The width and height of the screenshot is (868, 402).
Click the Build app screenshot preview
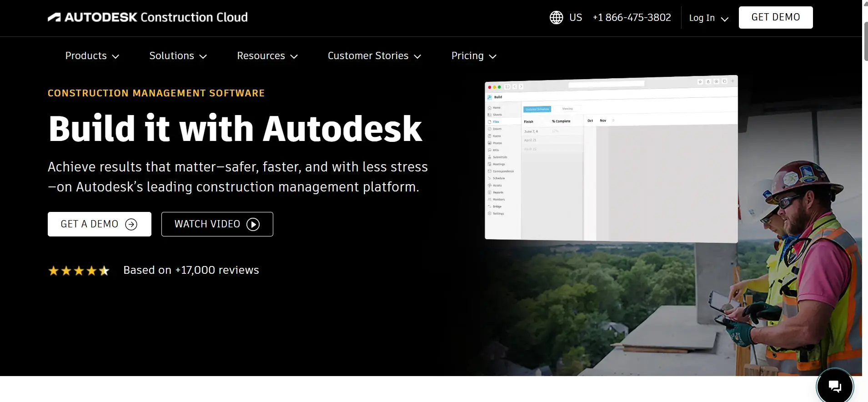611,159
